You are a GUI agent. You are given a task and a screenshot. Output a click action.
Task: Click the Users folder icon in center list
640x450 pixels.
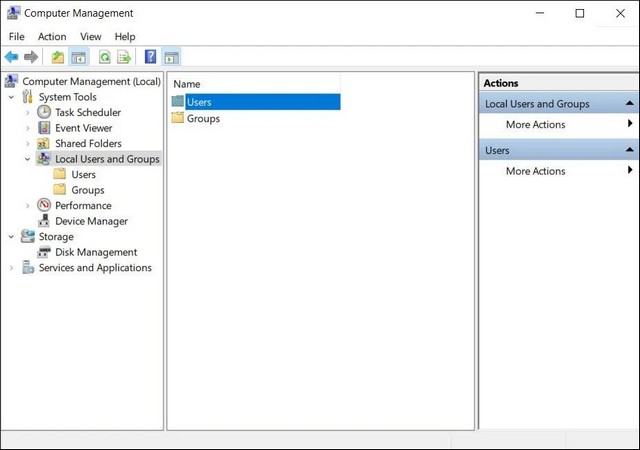(178, 101)
